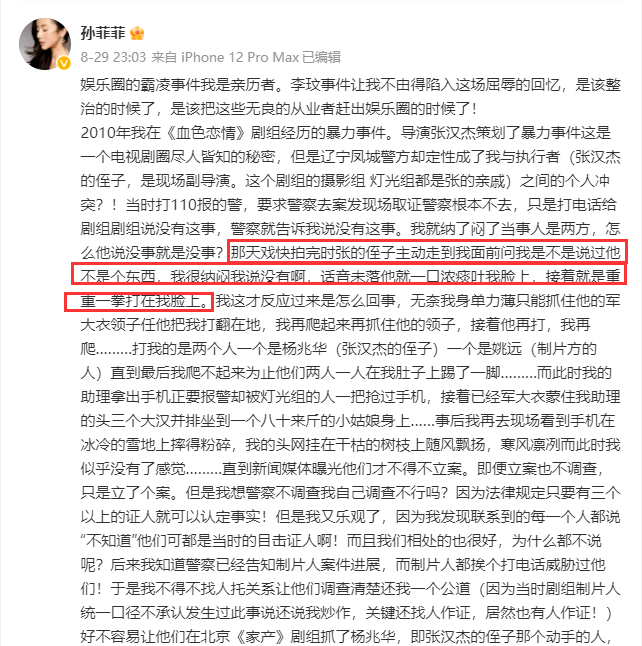Click the quoted text "不知道" in post
642x646 pixels.
tap(108, 541)
